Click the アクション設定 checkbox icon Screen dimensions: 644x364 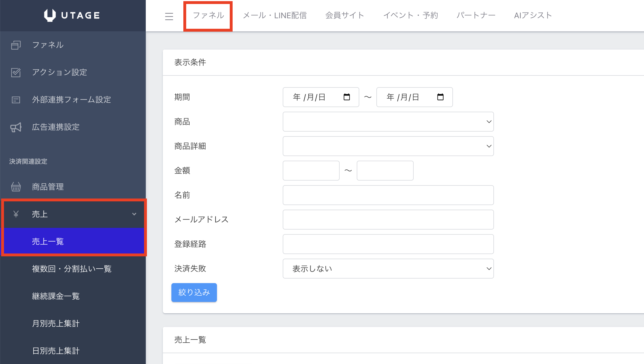coord(16,72)
